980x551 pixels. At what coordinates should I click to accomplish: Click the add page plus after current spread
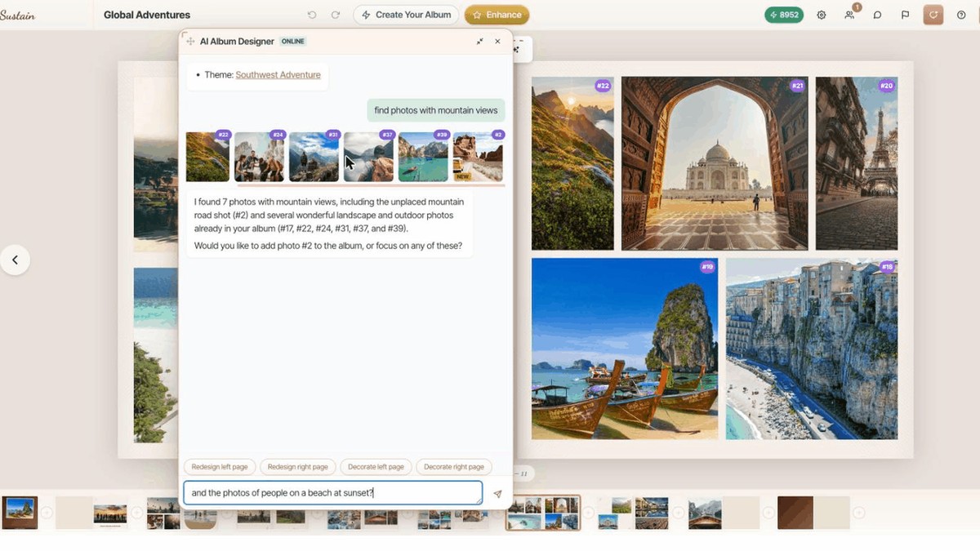588,513
